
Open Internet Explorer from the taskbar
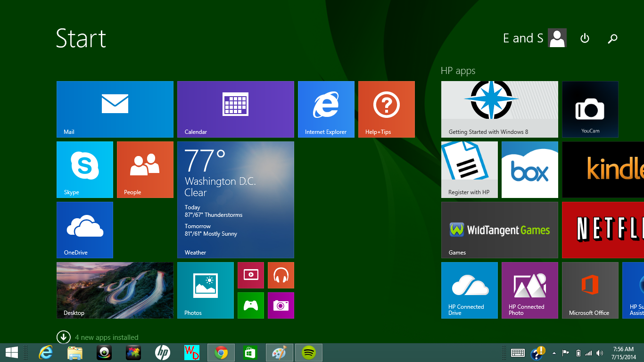[x=46, y=353]
